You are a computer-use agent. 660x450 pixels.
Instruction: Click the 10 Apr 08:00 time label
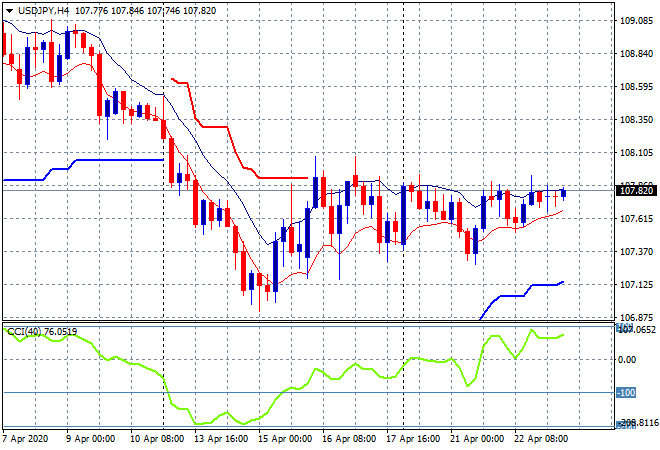[157, 439]
